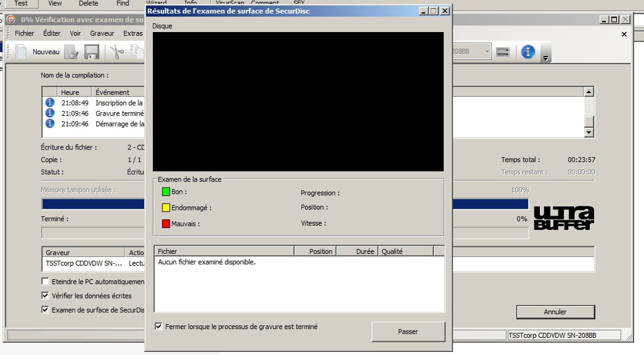Open the Graveur menu
The width and height of the screenshot is (644, 355).
[102, 33]
